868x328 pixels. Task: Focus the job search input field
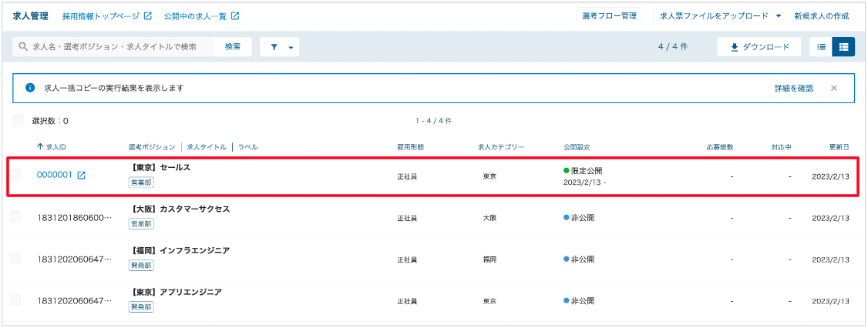[113, 47]
